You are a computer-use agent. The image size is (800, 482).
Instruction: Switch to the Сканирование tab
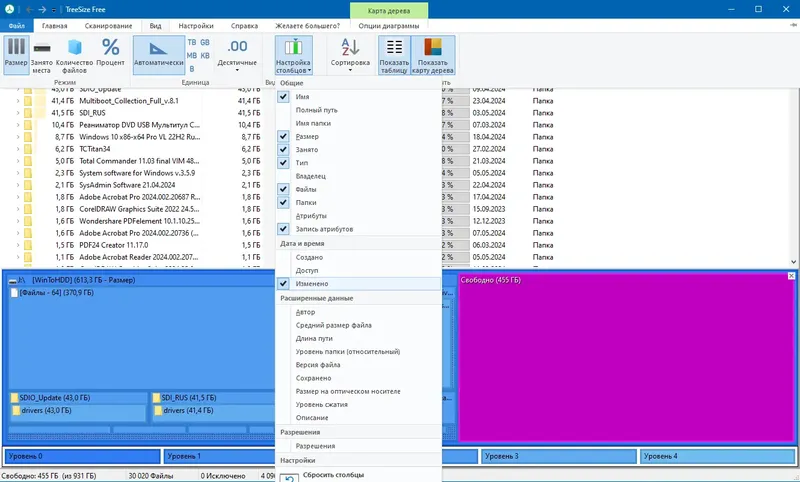[108, 26]
